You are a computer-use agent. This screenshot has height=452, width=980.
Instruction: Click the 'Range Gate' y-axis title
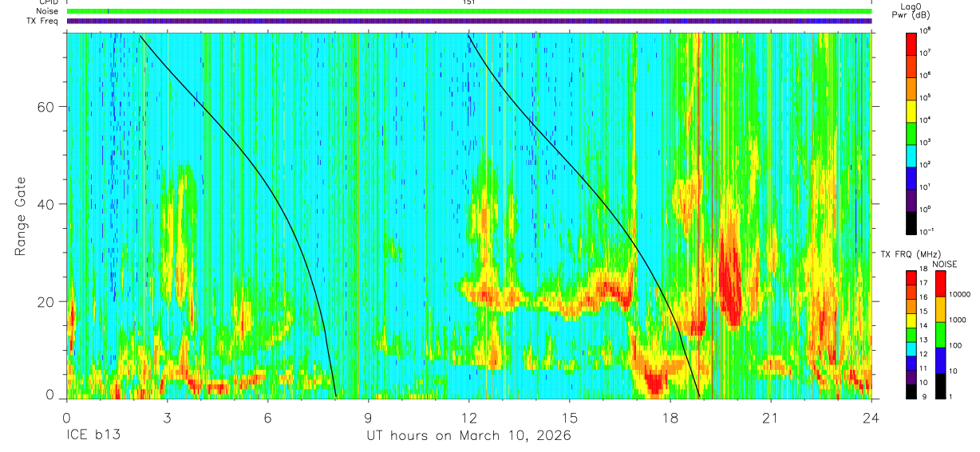pos(22,216)
